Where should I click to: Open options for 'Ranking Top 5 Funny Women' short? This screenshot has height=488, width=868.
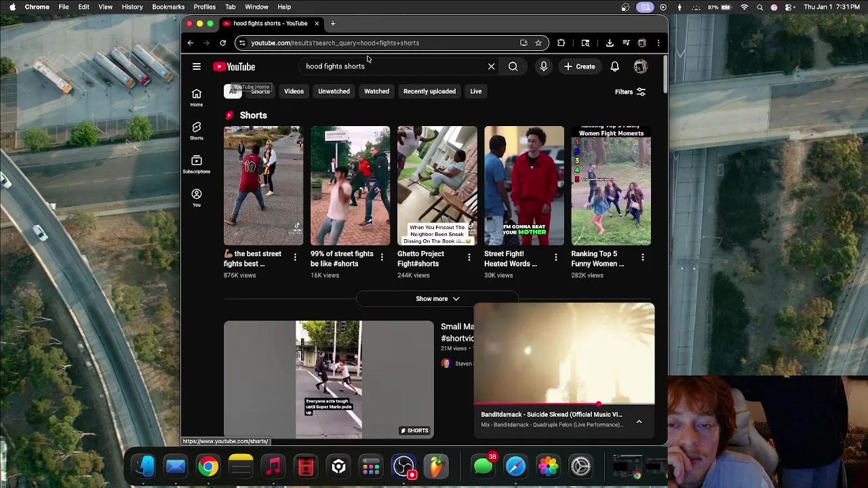coord(642,257)
